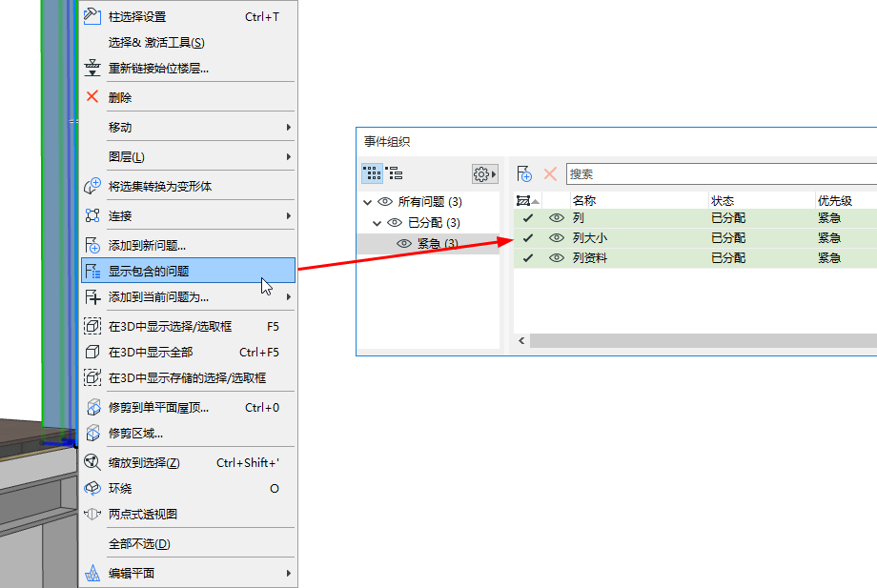
Task: Select the 所有问题 (3) tree item
Action: 428,202
